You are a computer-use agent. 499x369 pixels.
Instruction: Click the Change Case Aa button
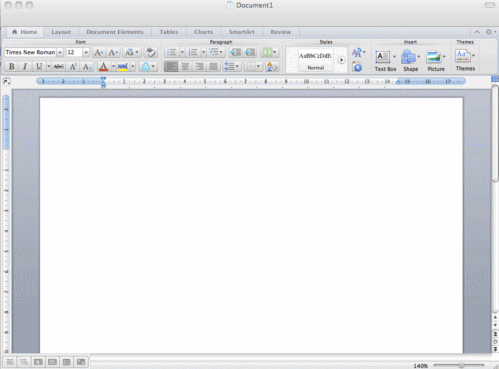click(131, 52)
